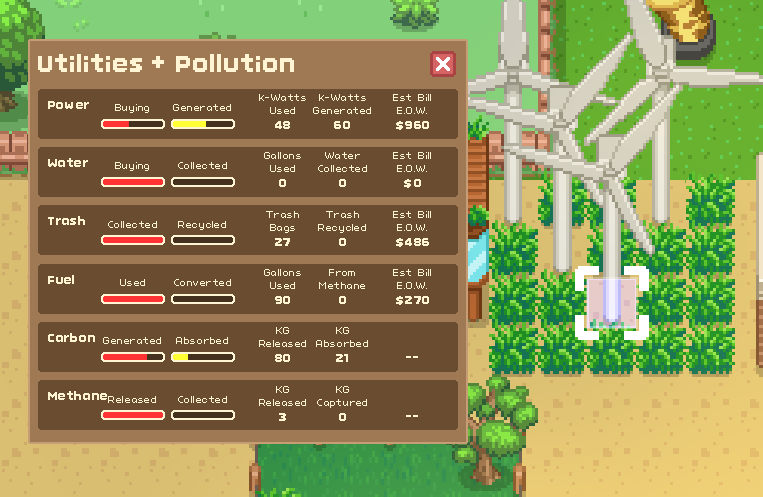Click the Fuel Used red bar
Screen dimensions: 763x497
click(133, 299)
